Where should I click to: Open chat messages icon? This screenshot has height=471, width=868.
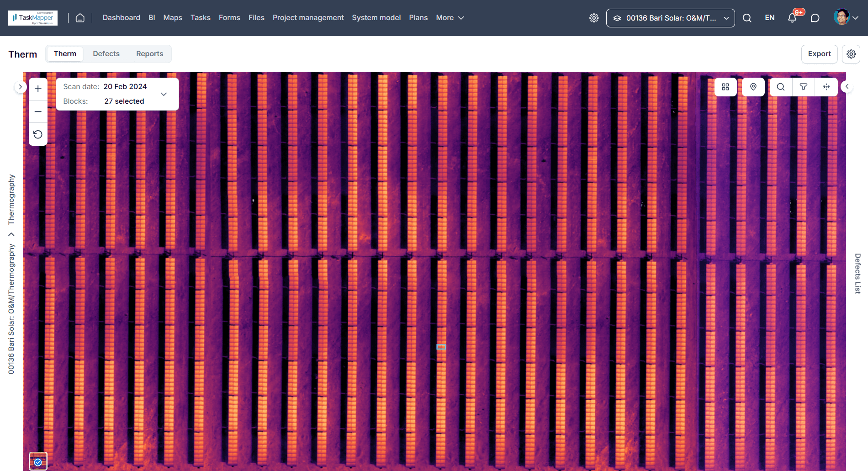coord(815,18)
